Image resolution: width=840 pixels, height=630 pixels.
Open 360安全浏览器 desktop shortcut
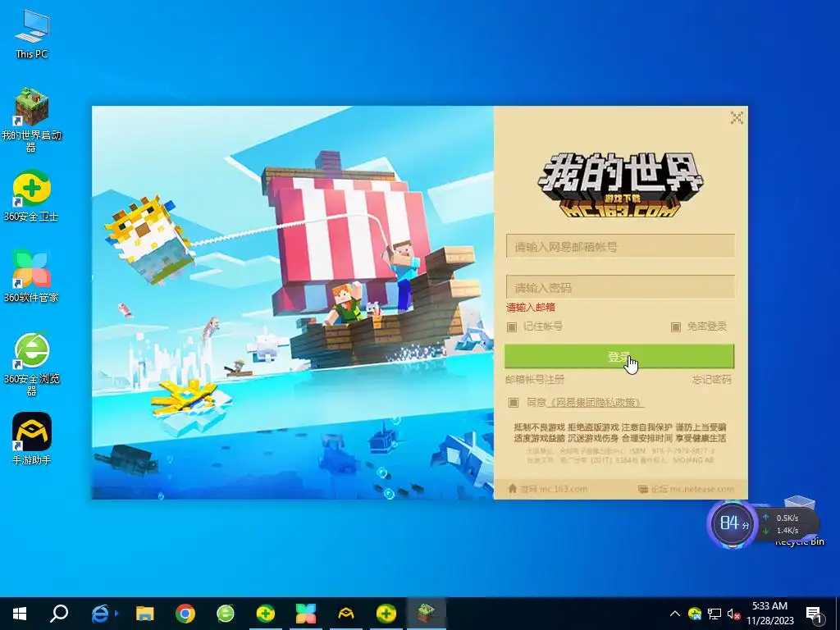point(31,363)
